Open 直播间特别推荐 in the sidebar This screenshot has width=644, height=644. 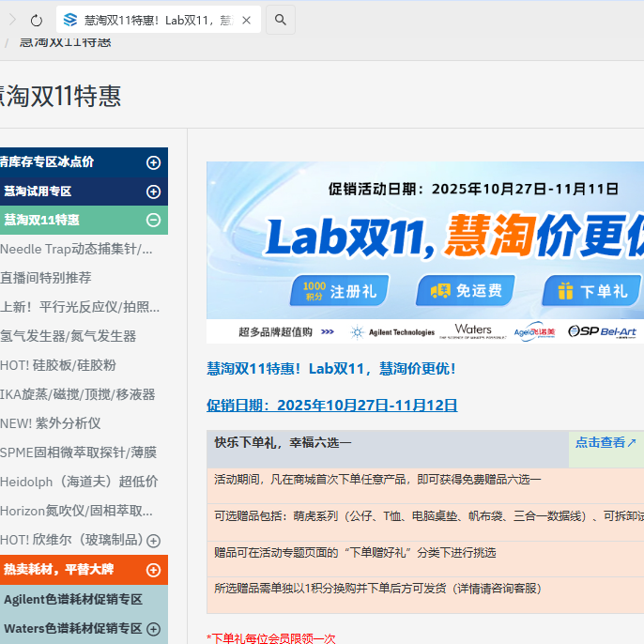pos(46,278)
